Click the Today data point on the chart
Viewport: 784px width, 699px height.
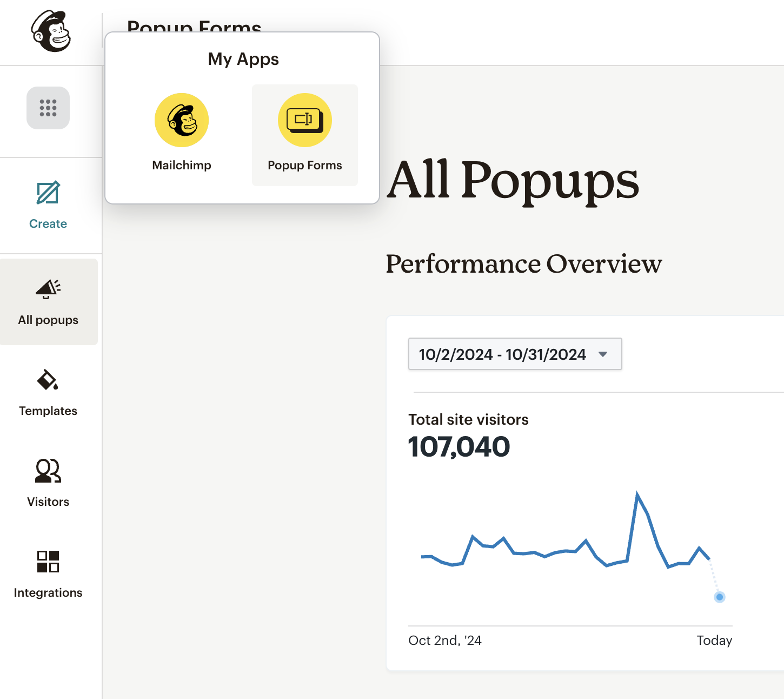tap(719, 597)
